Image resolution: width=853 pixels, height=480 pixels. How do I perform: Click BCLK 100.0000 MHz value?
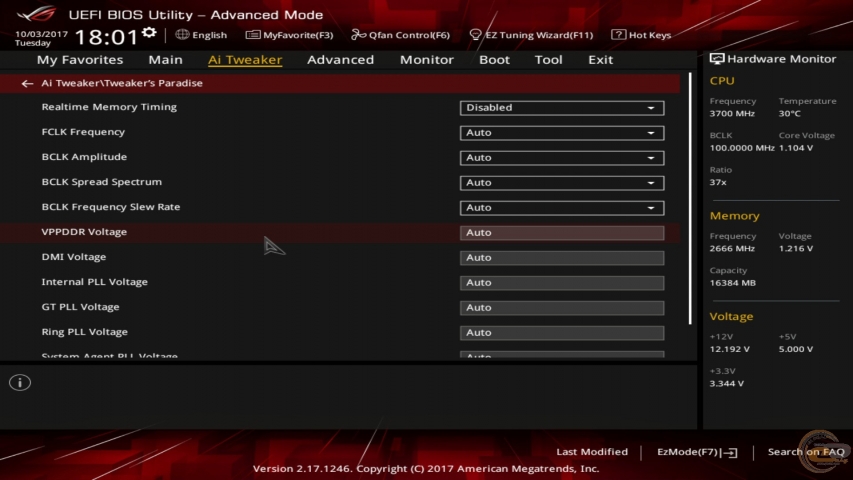coord(742,148)
